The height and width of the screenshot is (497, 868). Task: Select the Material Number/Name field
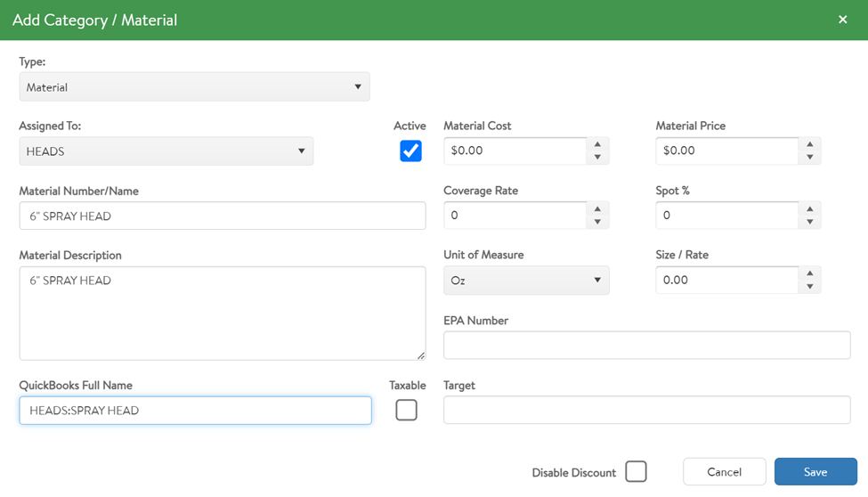[223, 216]
